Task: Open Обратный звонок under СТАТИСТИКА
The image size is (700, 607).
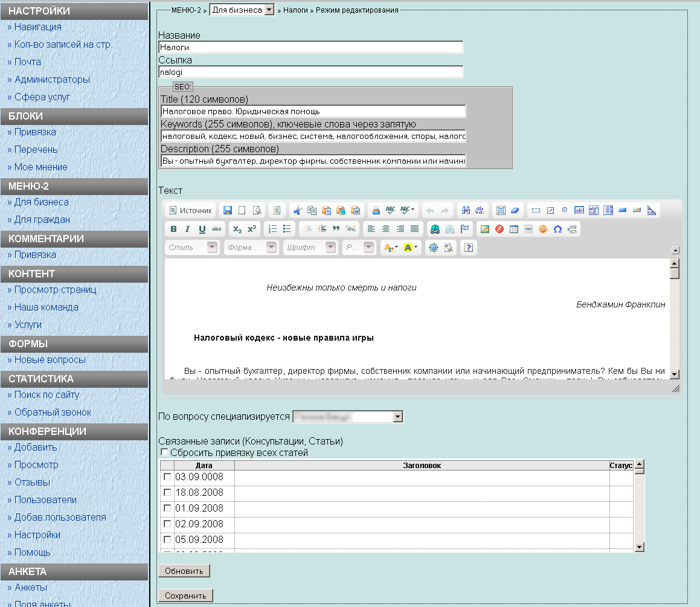Action: tap(53, 413)
